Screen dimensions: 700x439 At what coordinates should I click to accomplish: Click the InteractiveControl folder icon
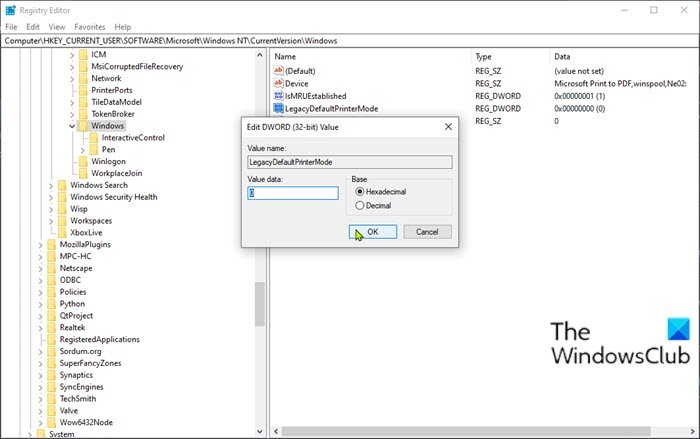pos(94,138)
